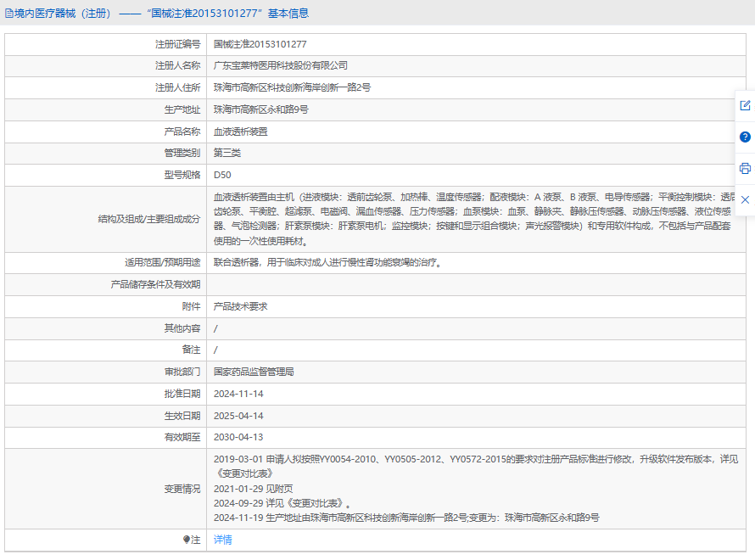Open the 详情 link in bottom row
The height and width of the screenshot is (560, 755).
tap(222, 540)
